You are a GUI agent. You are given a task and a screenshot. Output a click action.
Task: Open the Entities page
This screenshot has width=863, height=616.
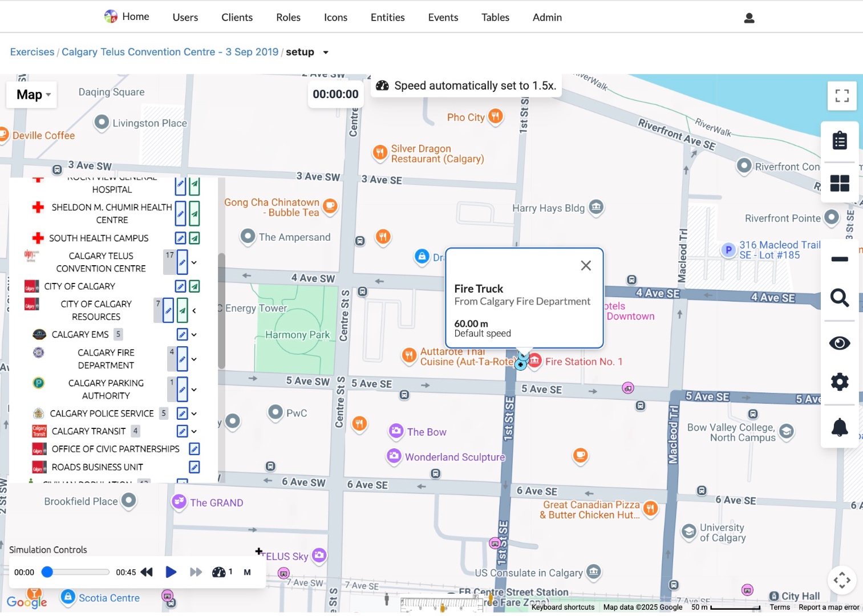(387, 17)
